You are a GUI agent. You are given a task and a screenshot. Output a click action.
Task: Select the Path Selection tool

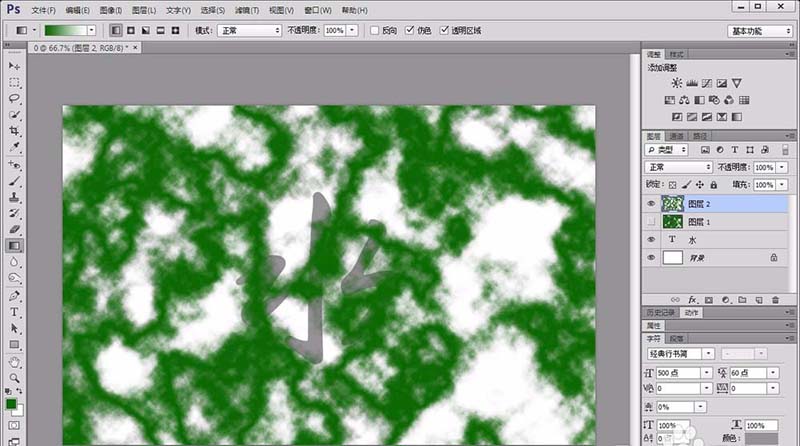pyautogui.click(x=14, y=329)
